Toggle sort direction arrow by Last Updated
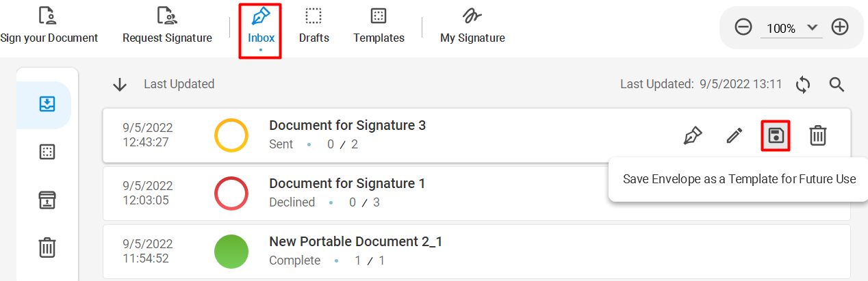 point(120,84)
